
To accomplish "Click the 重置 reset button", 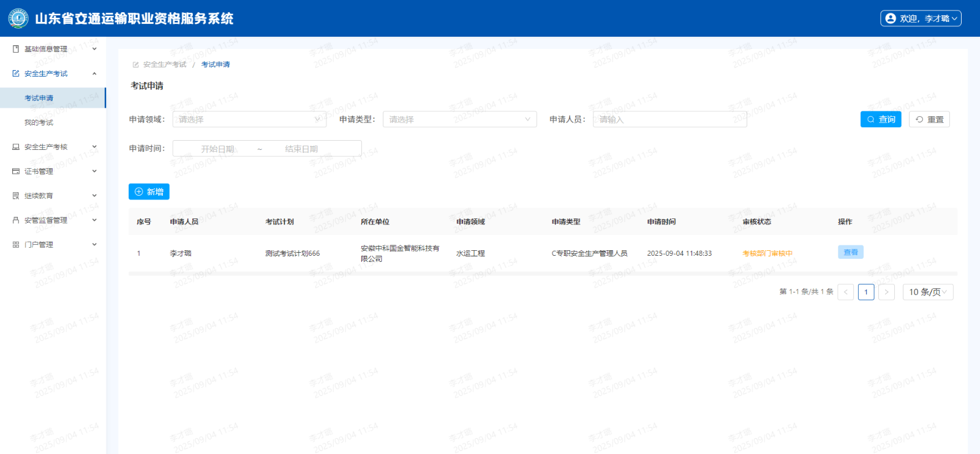I will [x=929, y=119].
